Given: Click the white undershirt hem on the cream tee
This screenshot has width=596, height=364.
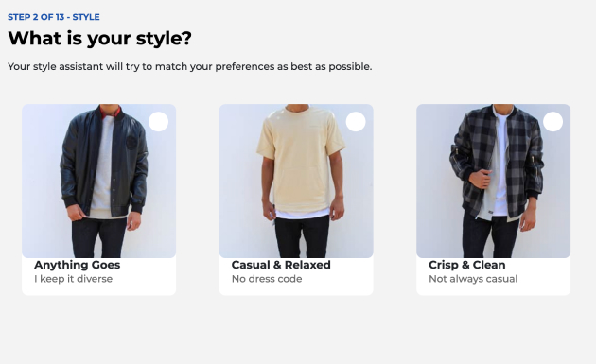Looking at the screenshot, I should [302, 214].
